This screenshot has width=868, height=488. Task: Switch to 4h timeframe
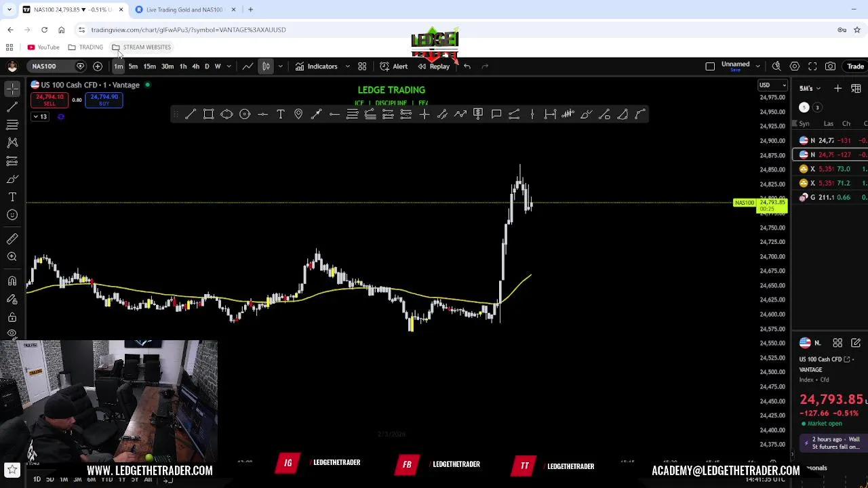click(196, 66)
